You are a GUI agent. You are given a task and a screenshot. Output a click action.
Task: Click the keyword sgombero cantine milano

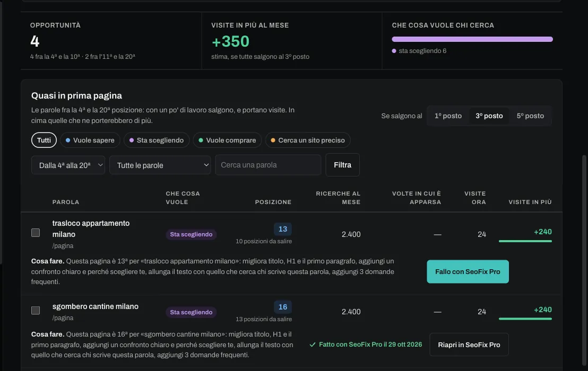[95, 307]
